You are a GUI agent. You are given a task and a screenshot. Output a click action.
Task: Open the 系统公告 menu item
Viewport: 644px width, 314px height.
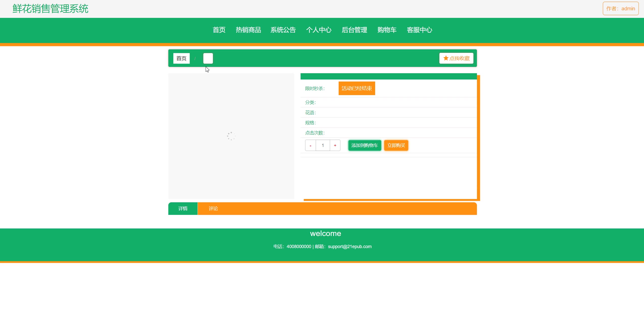pos(283,30)
